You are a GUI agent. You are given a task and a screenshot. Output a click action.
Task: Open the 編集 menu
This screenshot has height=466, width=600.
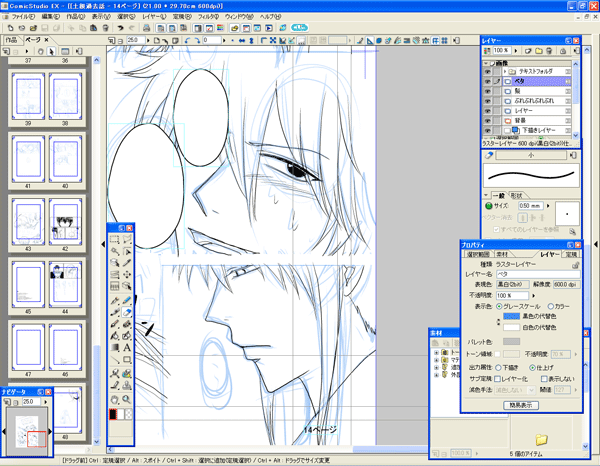[50, 17]
